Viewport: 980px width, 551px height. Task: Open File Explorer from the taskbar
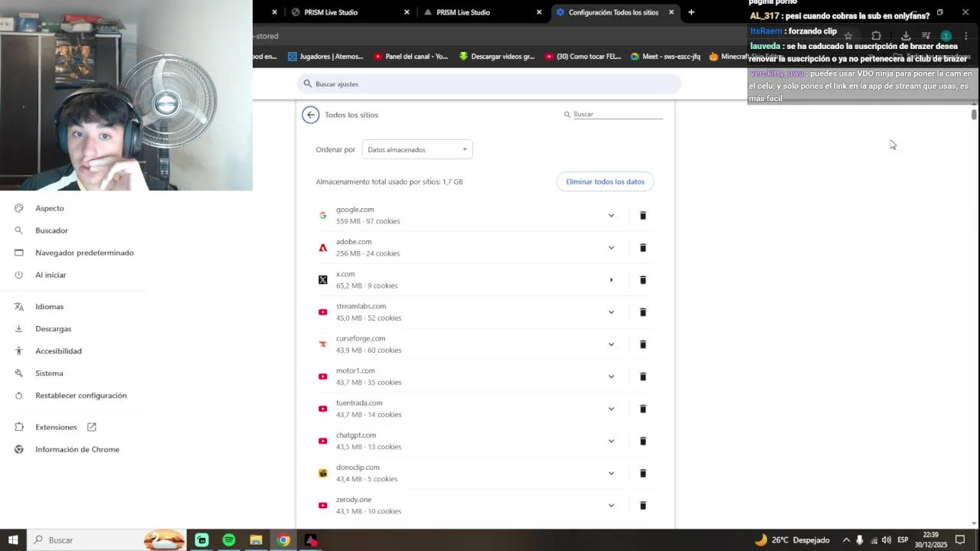(256, 540)
